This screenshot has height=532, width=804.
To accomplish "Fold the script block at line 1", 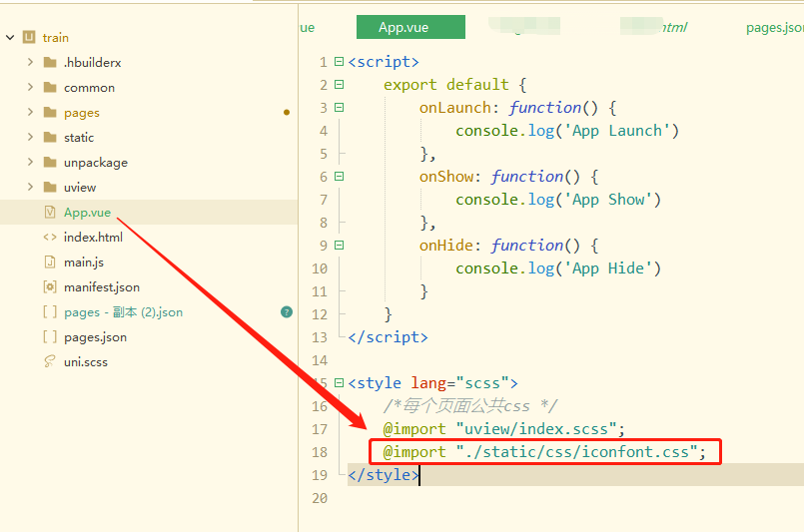I will coord(339,62).
